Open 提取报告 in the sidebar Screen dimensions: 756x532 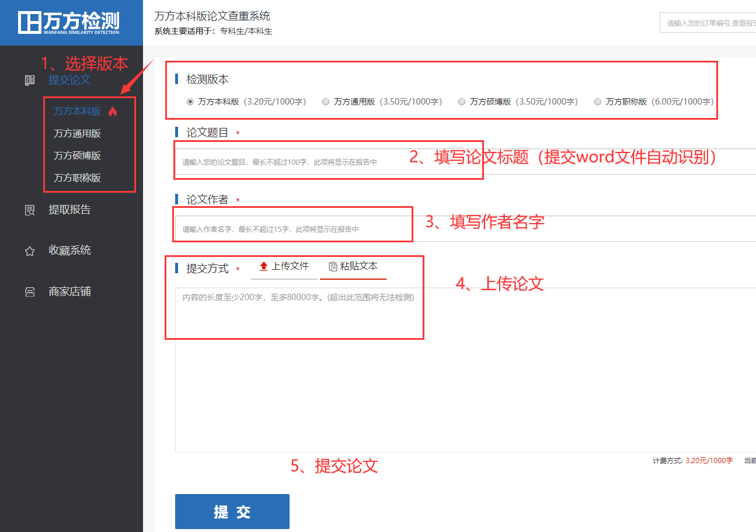(69, 210)
